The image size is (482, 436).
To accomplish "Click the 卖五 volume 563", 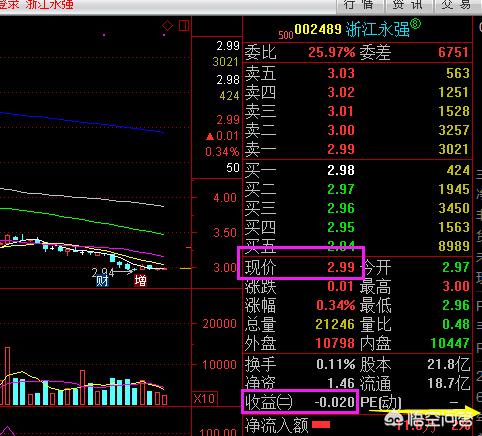I will (x=458, y=73).
